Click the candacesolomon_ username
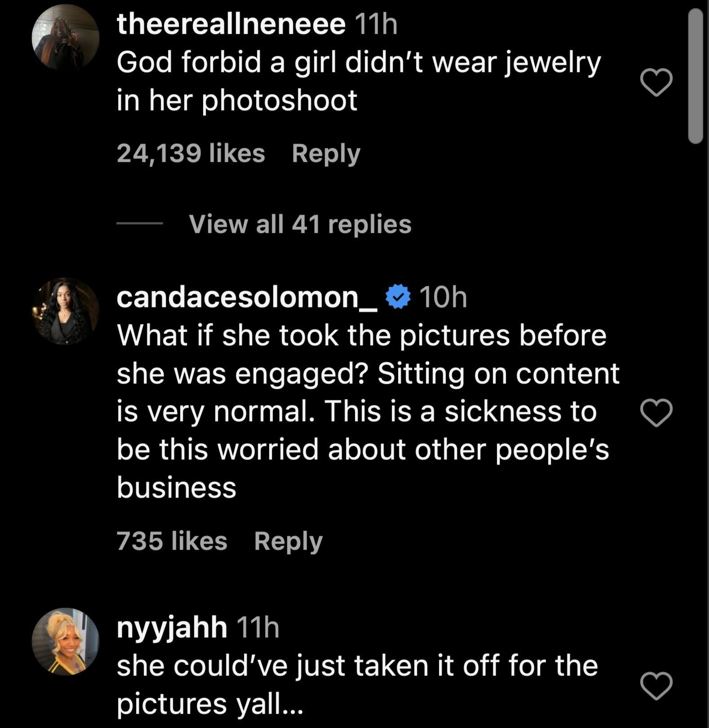This screenshot has height=728, width=709. click(247, 297)
